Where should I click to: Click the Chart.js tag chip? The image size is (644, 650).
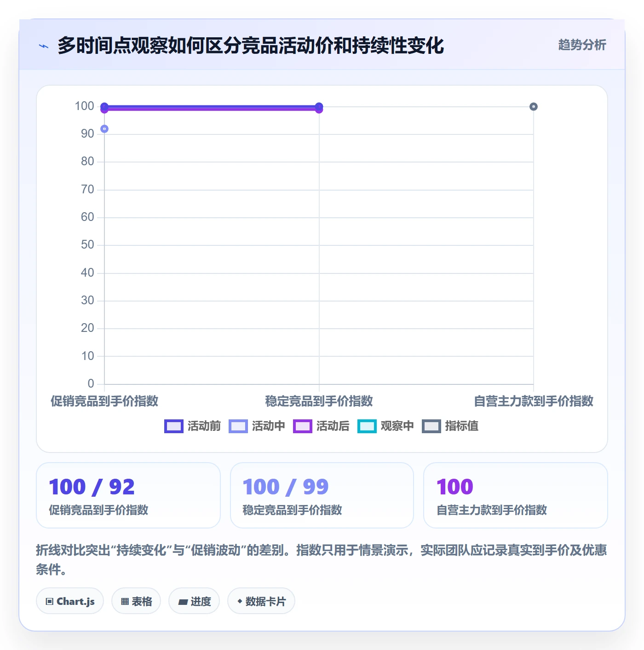(x=70, y=601)
